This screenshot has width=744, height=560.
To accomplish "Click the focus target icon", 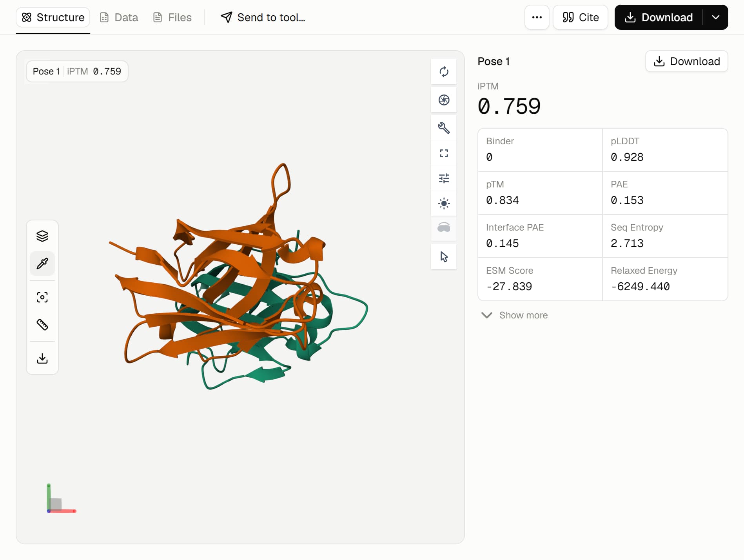I will pos(42,297).
